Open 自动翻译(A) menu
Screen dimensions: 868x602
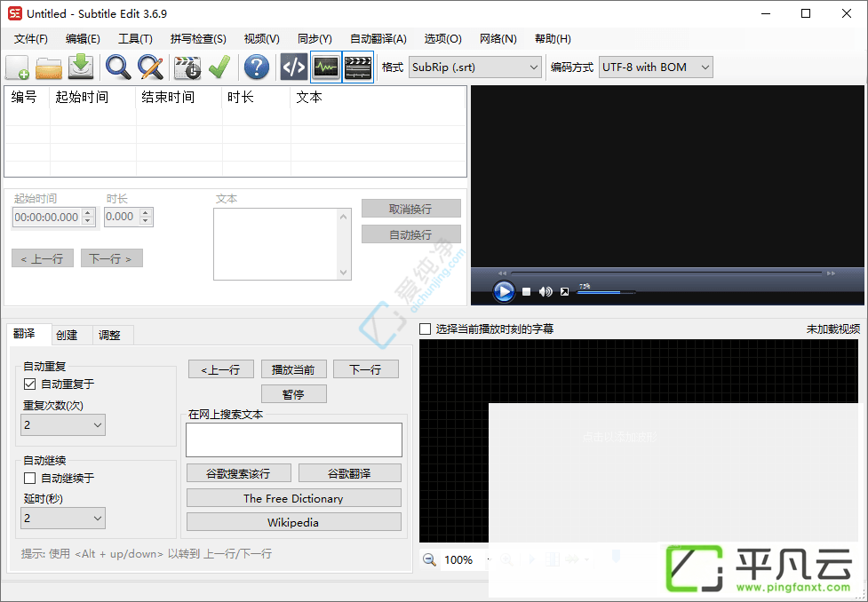tap(378, 39)
